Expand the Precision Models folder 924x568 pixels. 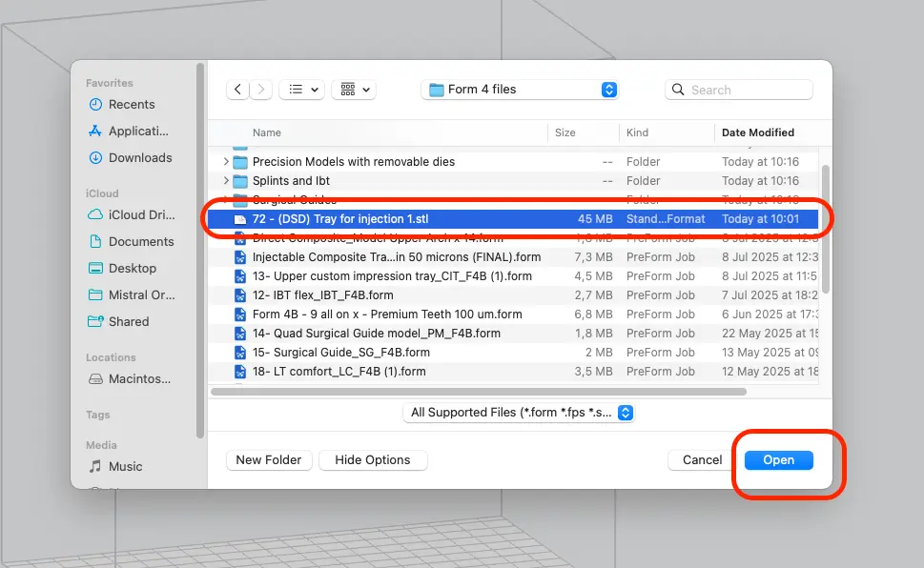(226, 162)
